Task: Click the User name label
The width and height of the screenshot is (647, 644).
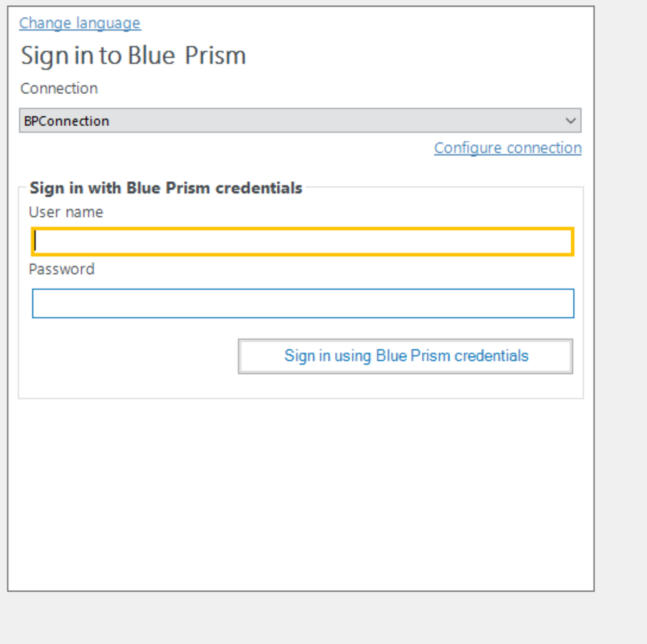Action: click(x=66, y=212)
